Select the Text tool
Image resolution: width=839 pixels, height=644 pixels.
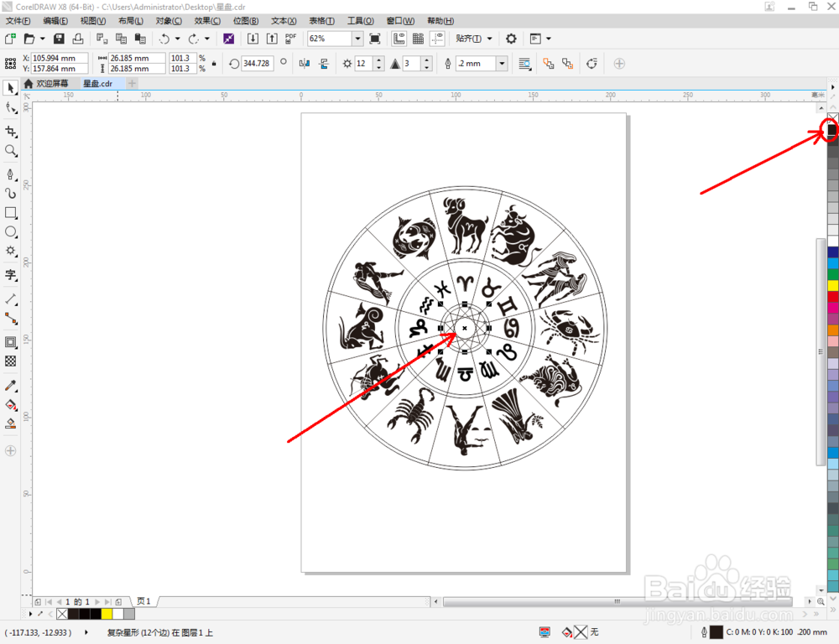[x=10, y=275]
